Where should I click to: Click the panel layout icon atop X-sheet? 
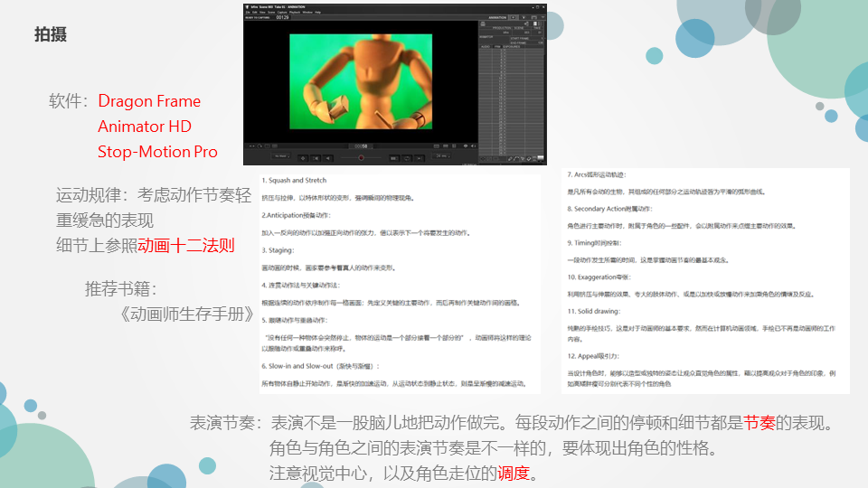coord(536,23)
